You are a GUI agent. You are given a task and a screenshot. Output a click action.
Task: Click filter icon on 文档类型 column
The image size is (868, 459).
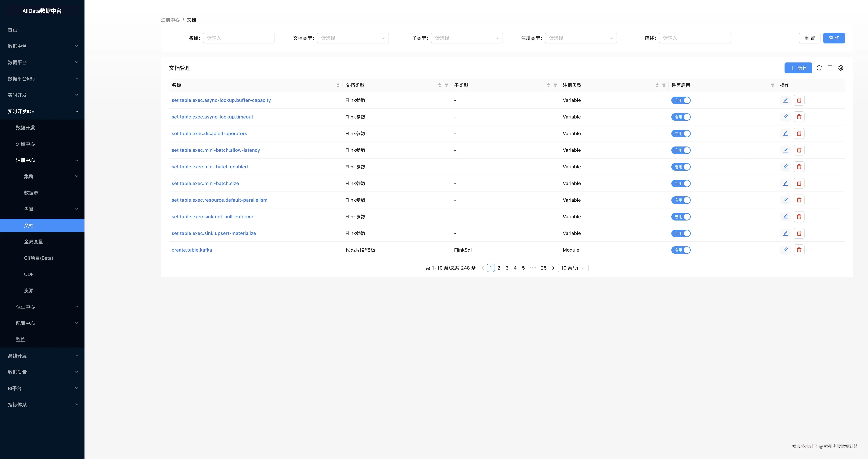[446, 85]
